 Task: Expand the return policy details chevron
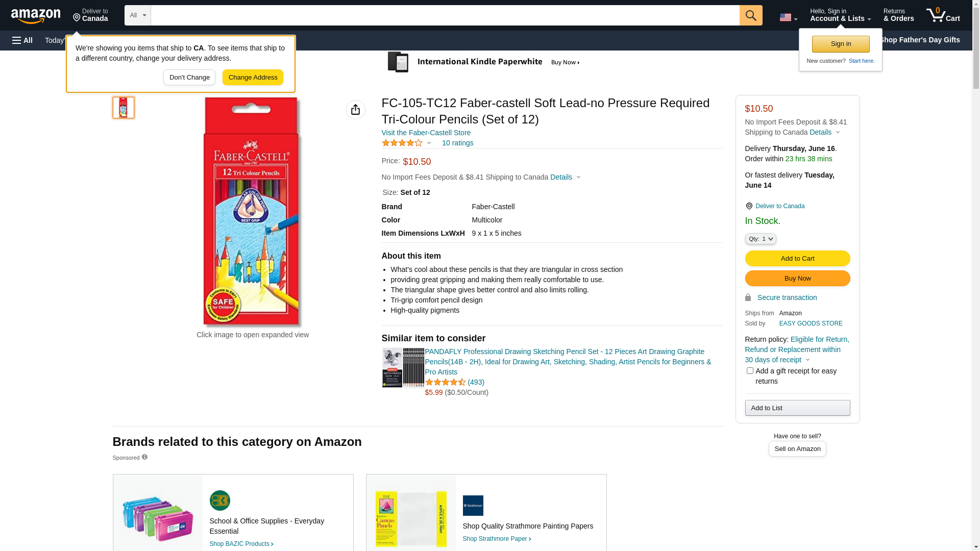[x=807, y=360]
